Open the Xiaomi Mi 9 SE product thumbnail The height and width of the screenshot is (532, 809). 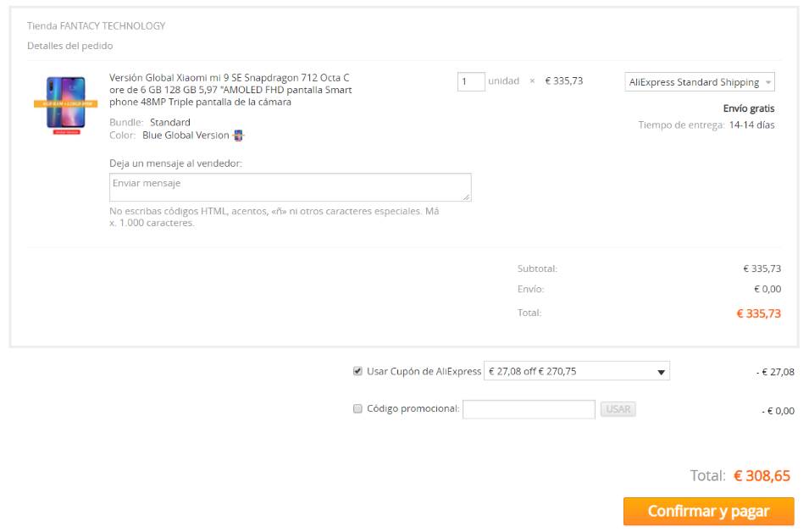click(65, 104)
